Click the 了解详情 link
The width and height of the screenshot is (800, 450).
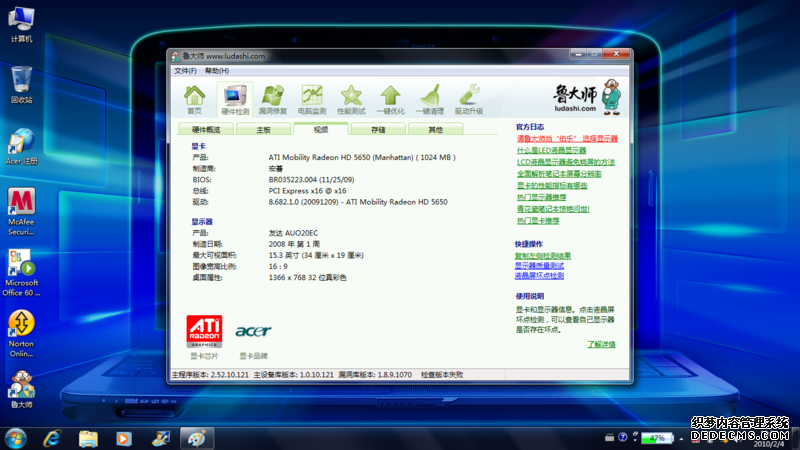[x=601, y=344]
